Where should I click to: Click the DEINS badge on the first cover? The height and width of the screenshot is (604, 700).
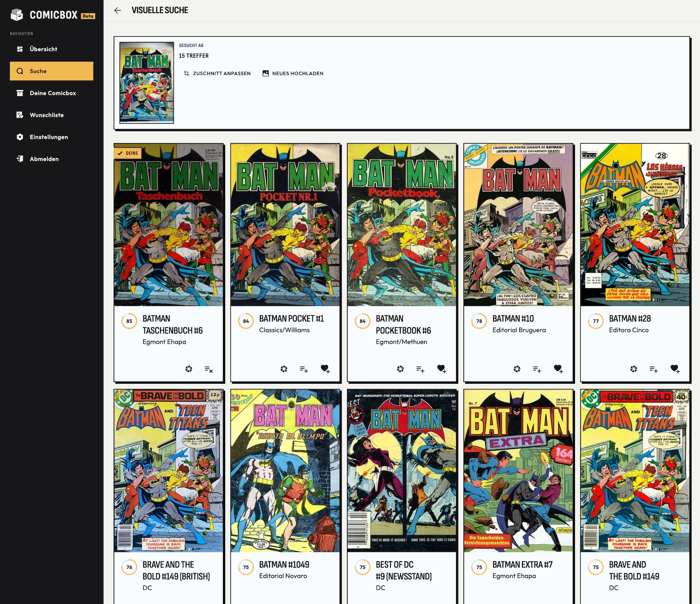[127, 153]
